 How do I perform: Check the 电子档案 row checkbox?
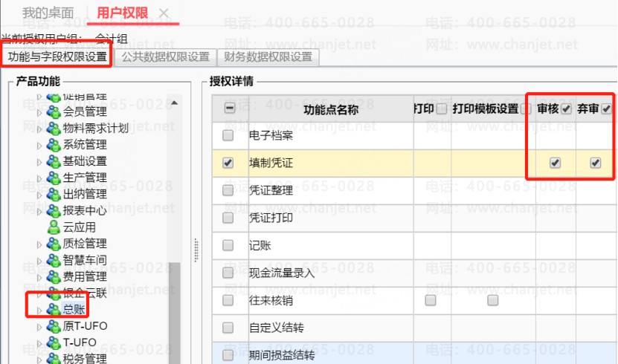228,136
